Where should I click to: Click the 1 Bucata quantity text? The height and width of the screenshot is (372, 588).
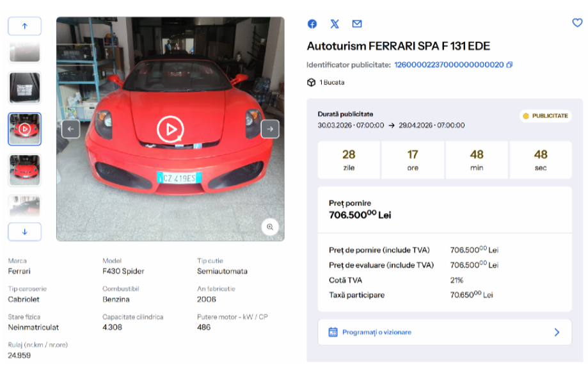(332, 82)
